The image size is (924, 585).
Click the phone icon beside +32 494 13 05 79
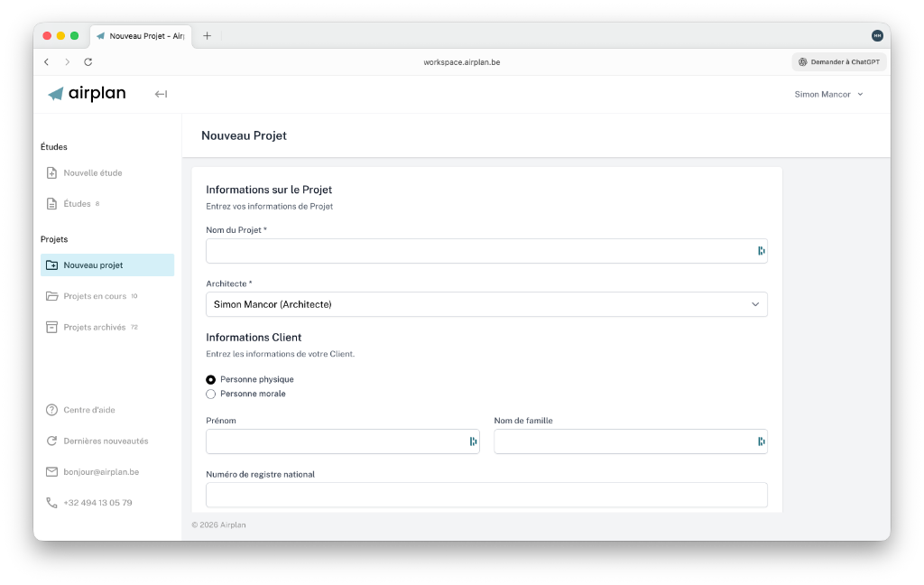coord(51,503)
